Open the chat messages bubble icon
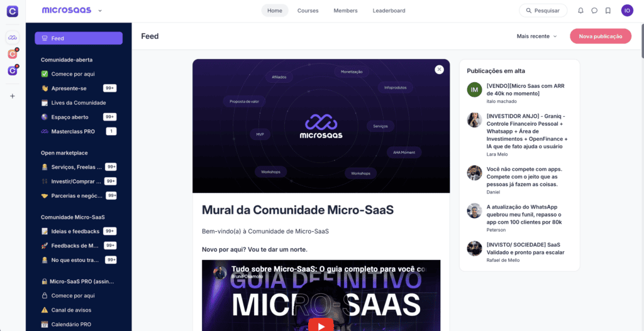The height and width of the screenshot is (331, 644). tap(594, 11)
